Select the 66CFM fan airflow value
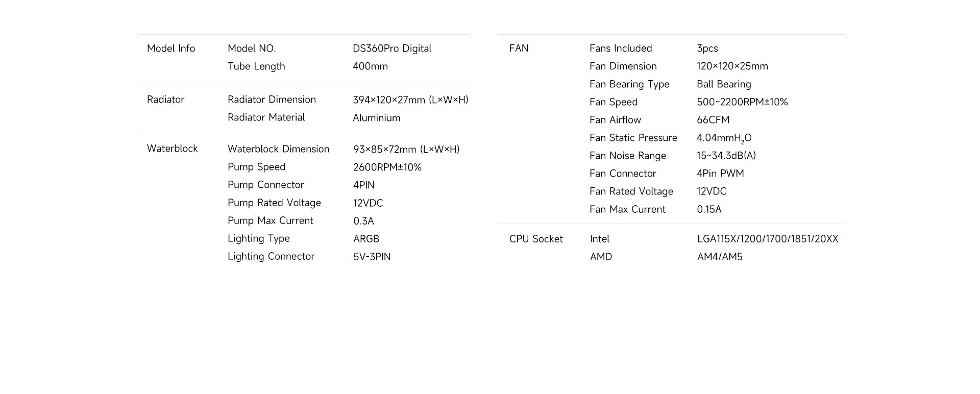Viewport: 980px width, 394px height. coord(713,120)
